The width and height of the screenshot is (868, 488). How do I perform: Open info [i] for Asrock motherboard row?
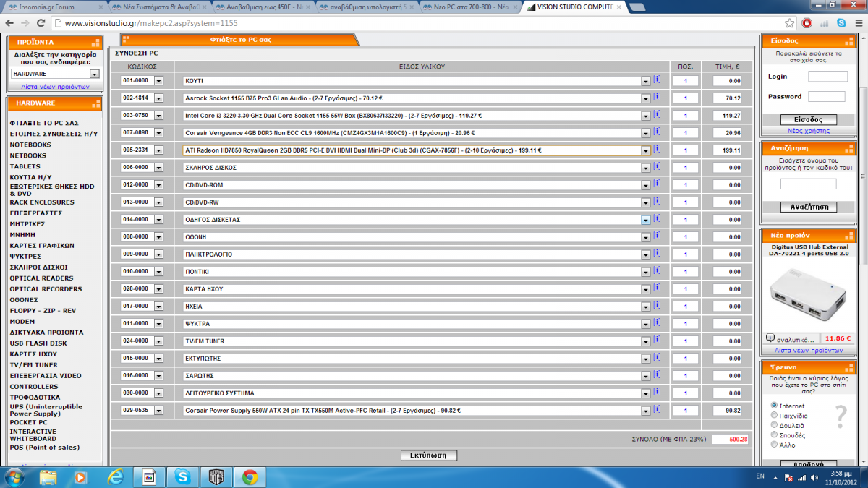[x=657, y=97]
